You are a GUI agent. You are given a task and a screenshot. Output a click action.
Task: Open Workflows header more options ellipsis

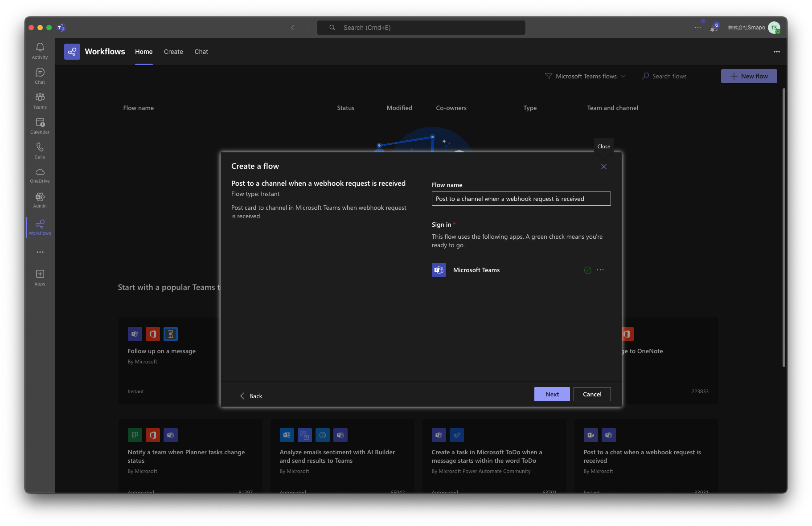[777, 52]
